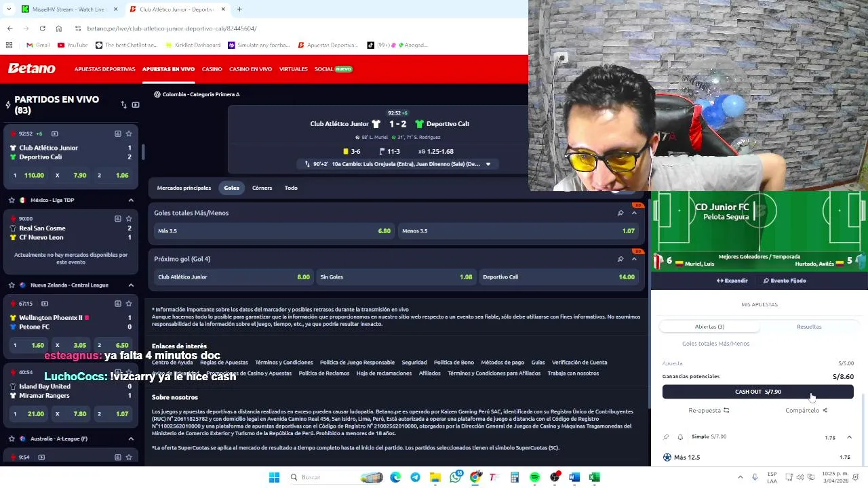Click the Re-apuesta link
Screen dimensions: 868x488
pyautogui.click(x=709, y=411)
